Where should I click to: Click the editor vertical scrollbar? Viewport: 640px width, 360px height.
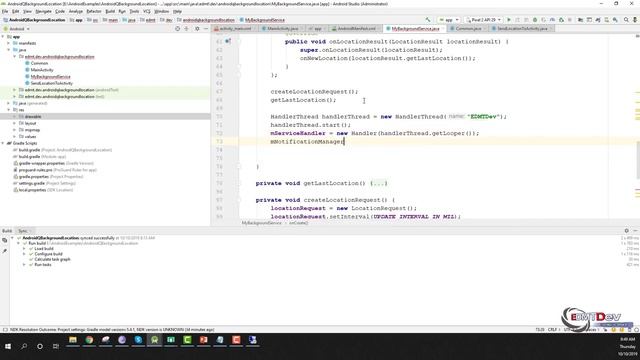click(x=638, y=160)
